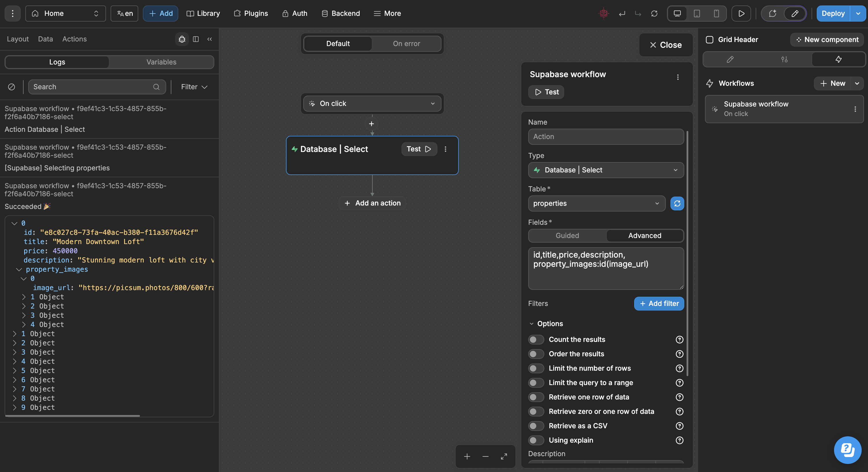Open the properties table dropdown

[x=596, y=203]
